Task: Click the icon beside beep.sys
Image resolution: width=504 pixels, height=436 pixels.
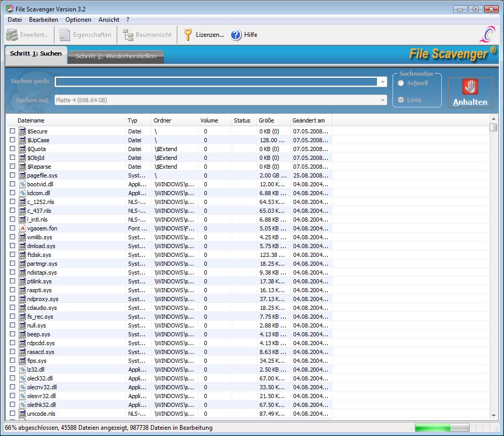Action: click(x=22, y=334)
